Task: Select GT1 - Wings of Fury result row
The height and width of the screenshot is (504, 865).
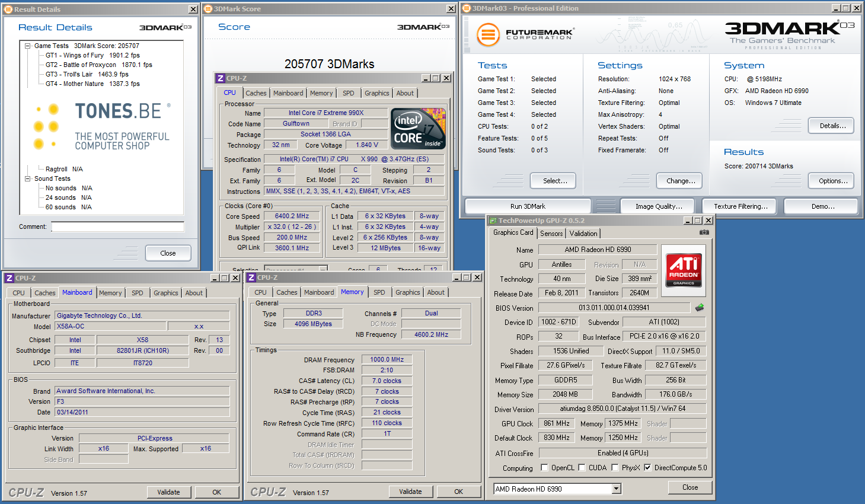Action: [x=92, y=55]
